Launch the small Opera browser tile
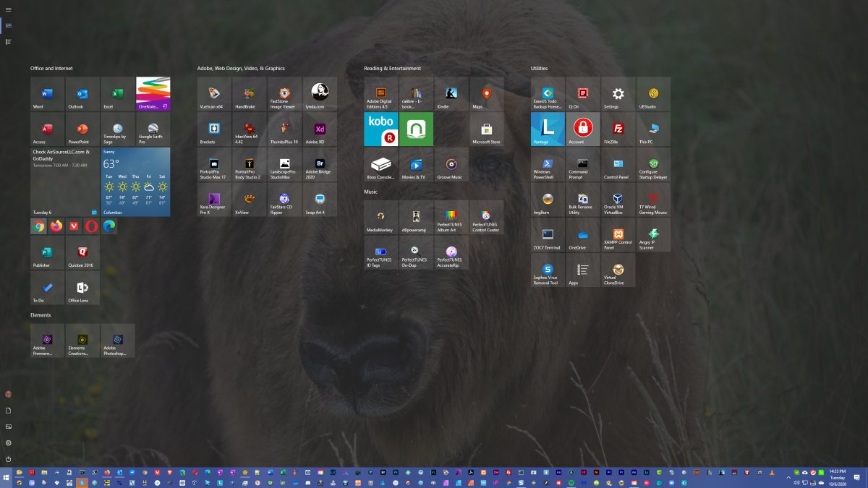 coord(92,226)
